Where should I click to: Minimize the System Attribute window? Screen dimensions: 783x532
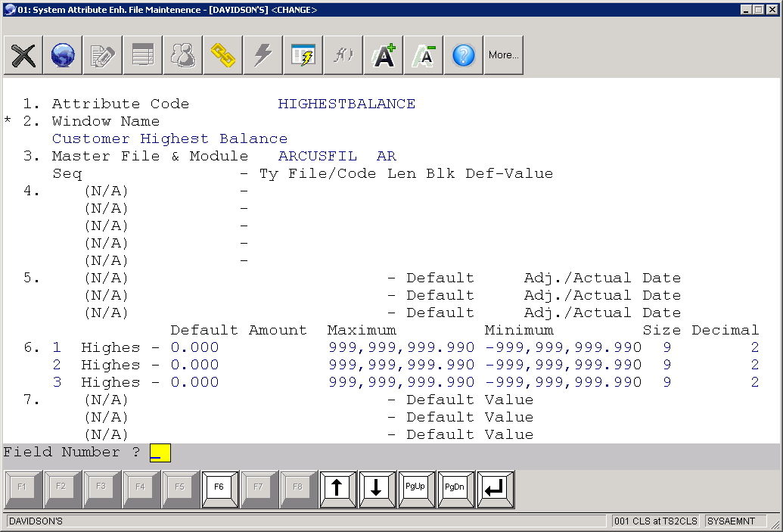click(x=745, y=10)
